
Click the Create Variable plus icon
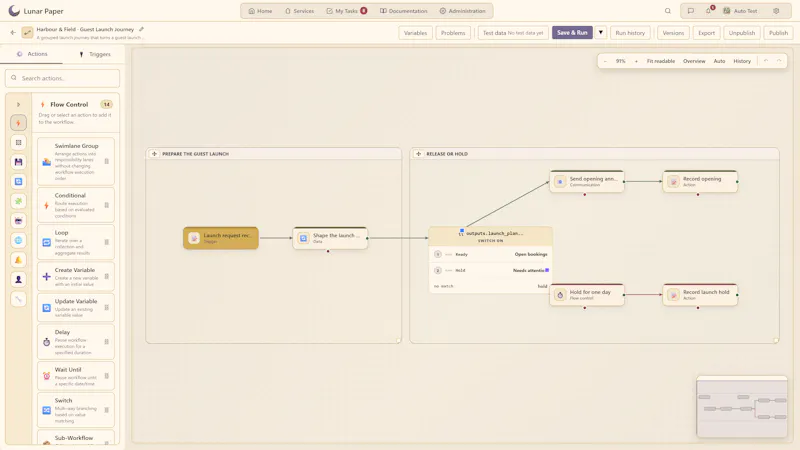coord(46,277)
